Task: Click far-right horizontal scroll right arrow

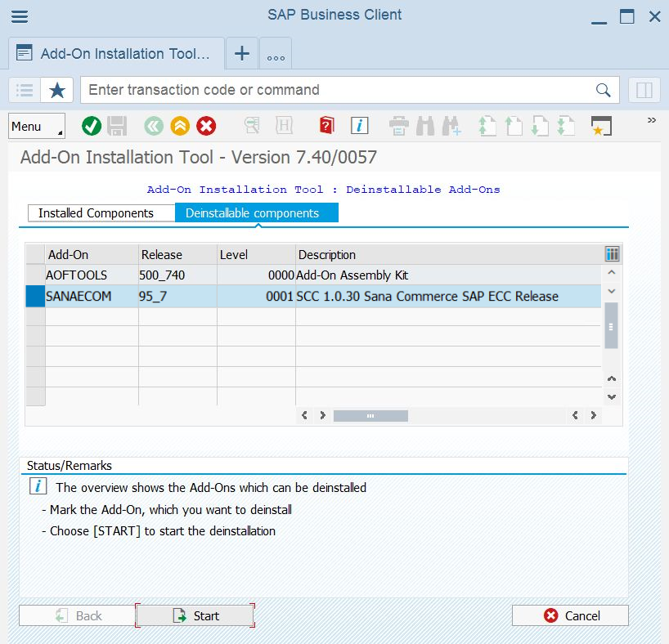Action: [x=594, y=415]
